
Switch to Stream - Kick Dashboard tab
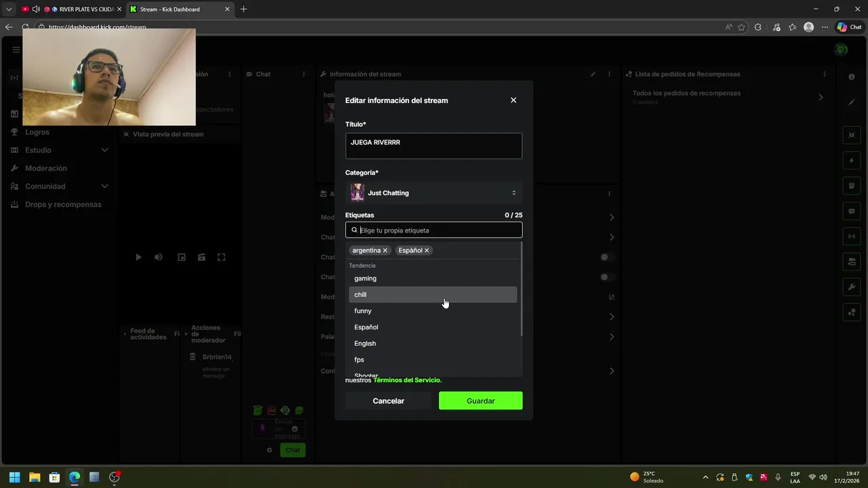tap(180, 9)
